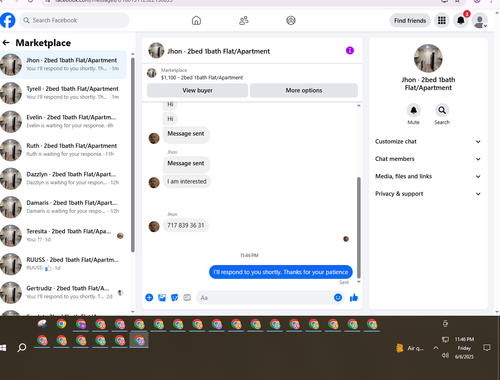Go back using Marketplace arrow

[6, 43]
